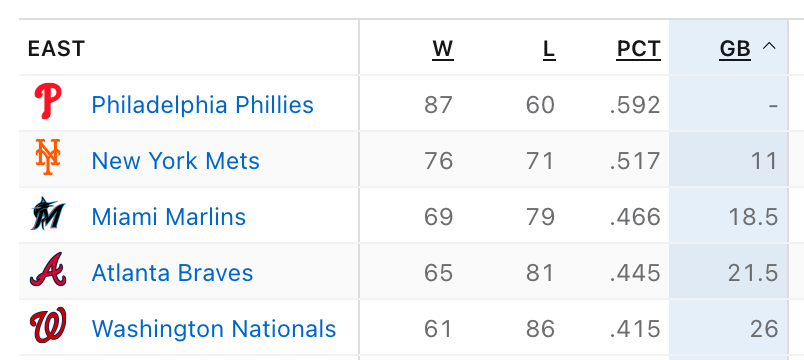Select the EAST division heading

point(56,49)
